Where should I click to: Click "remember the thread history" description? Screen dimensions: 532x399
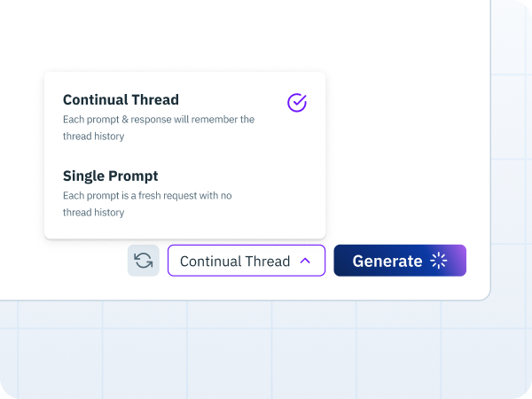click(159, 128)
